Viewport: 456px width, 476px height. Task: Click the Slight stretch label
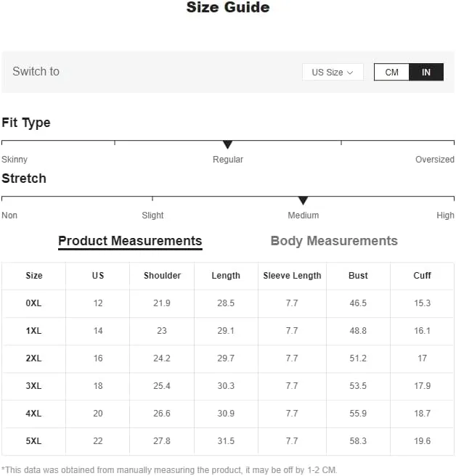152,216
